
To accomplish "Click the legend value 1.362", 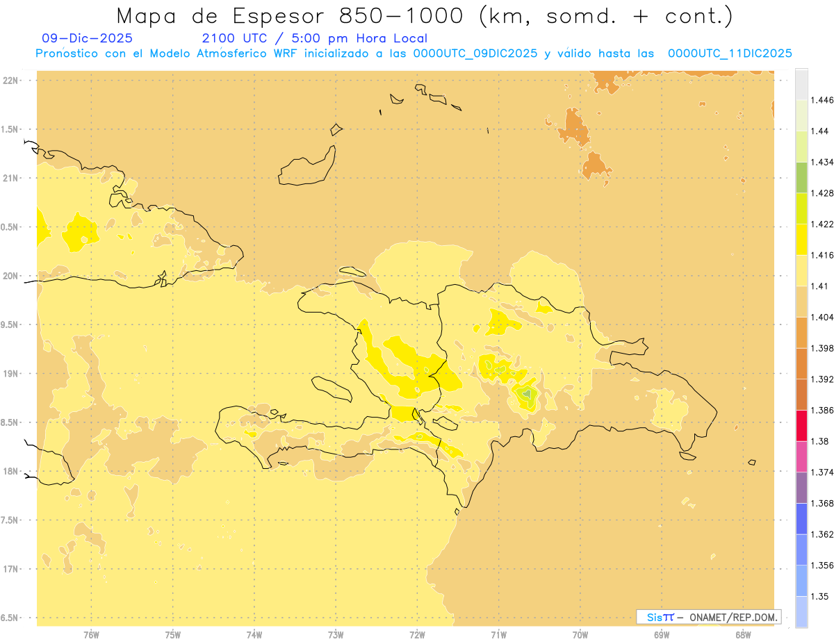I will pyautogui.click(x=823, y=534).
